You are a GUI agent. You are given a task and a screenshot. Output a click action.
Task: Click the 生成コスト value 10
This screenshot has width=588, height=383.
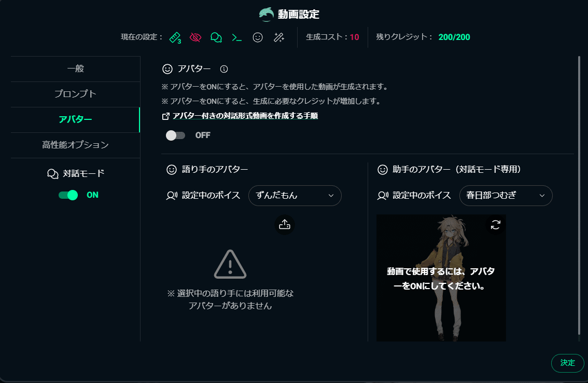pos(354,37)
